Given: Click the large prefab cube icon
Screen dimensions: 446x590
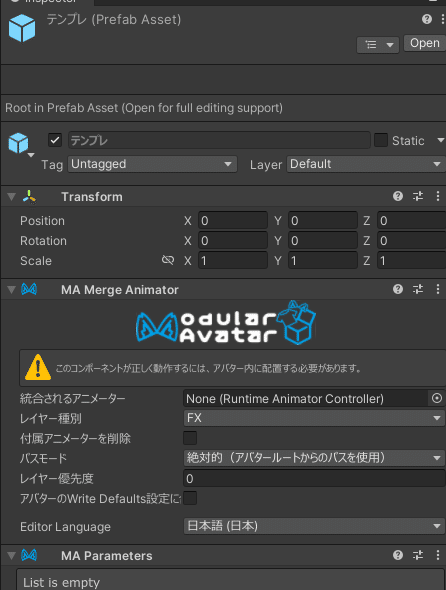Looking at the screenshot, I should (22, 28).
